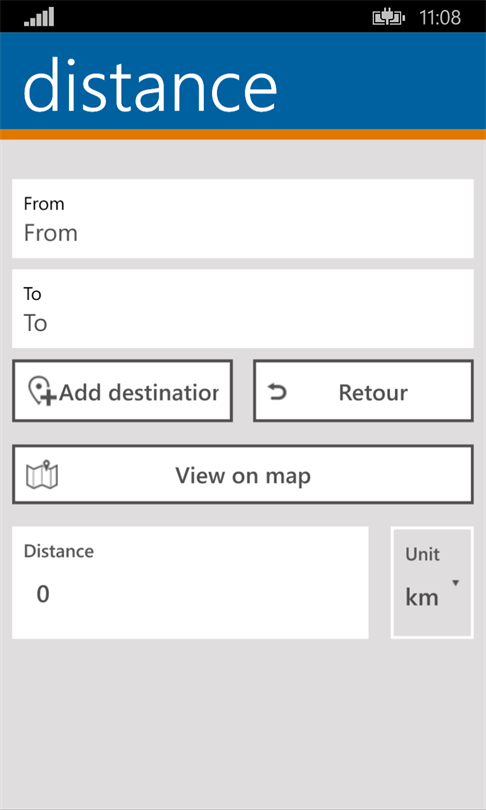Screen dimensions: 486x810
Task: Open View on map
Action: pos(243,474)
